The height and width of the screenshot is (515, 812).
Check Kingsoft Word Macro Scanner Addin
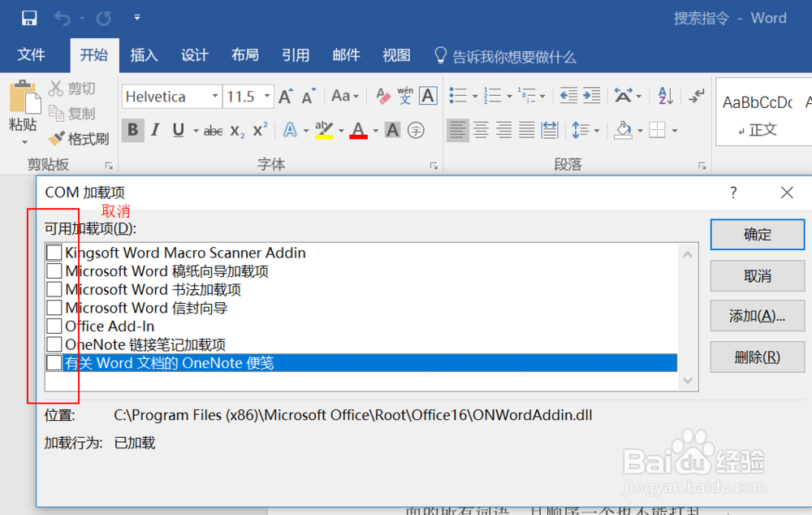click(x=54, y=253)
